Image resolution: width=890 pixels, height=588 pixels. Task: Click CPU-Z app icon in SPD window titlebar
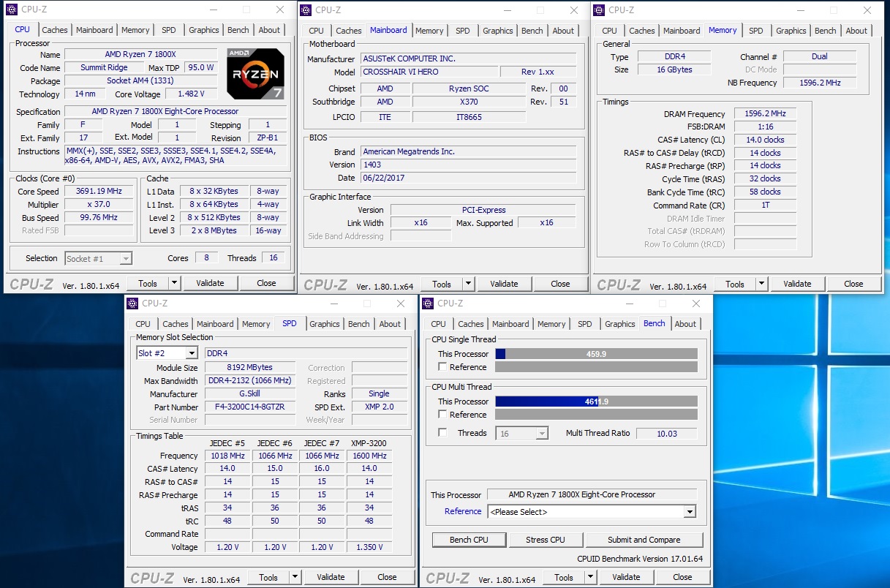click(132, 304)
